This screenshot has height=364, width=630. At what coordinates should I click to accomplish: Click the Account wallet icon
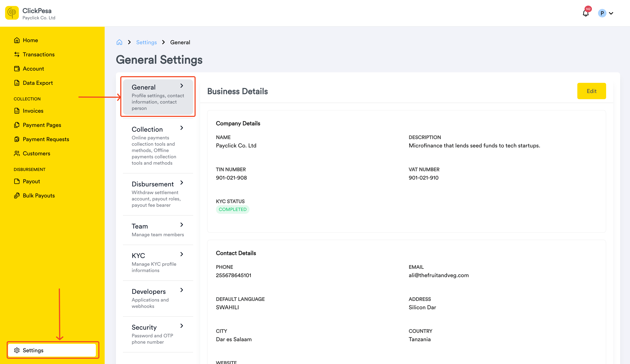tap(17, 69)
